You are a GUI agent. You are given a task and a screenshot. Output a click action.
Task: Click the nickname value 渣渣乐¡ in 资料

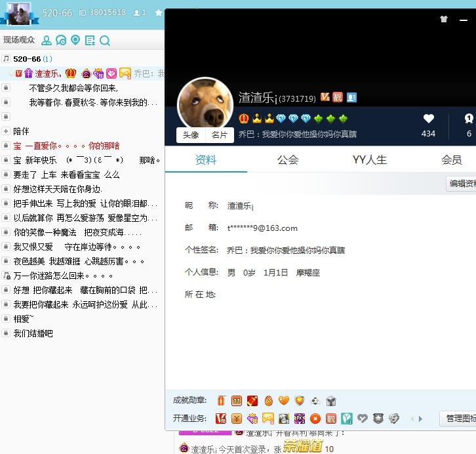tap(241, 206)
